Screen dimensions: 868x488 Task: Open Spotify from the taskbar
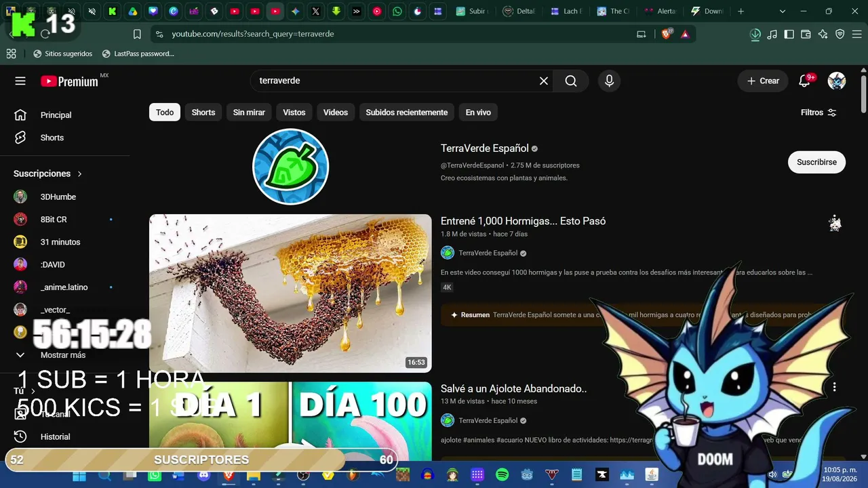click(x=502, y=475)
